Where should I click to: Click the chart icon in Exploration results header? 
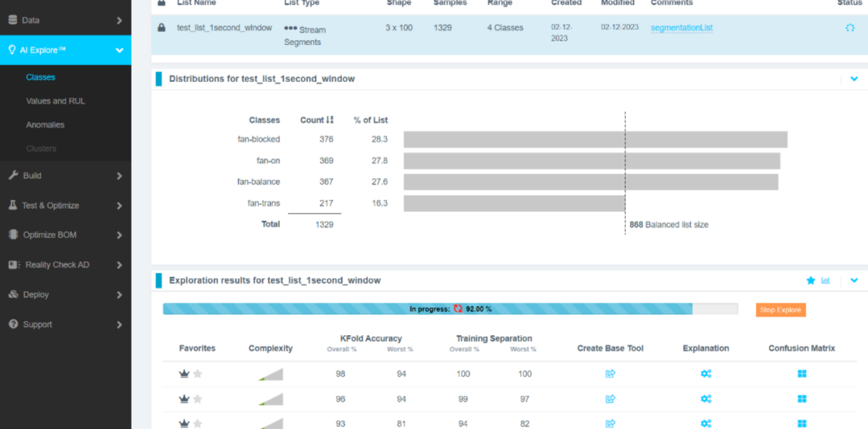click(x=825, y=280)
